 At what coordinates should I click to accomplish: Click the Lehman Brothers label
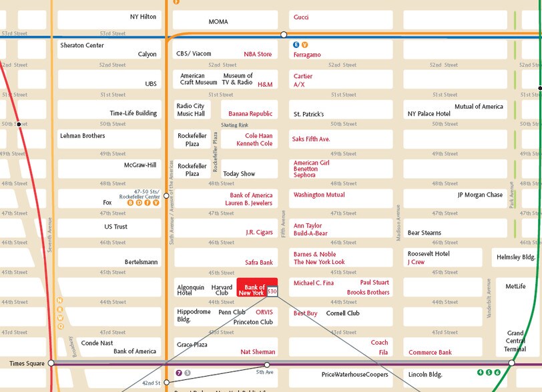click(83, 136)
